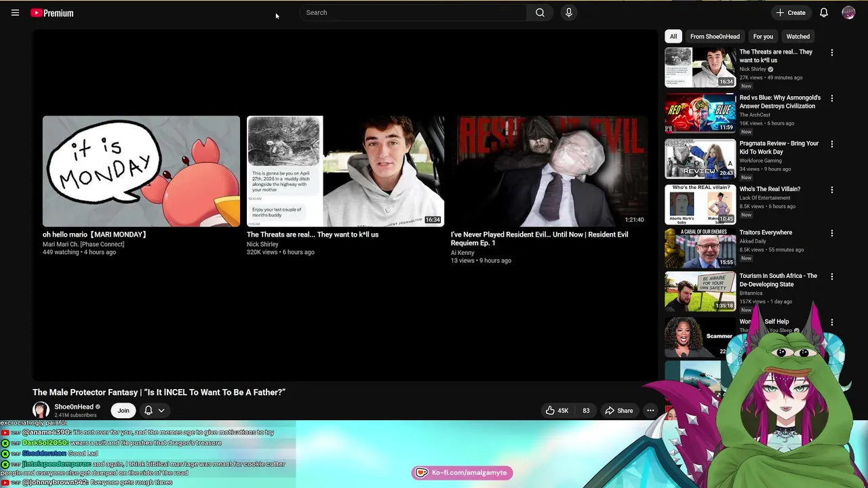Open 'Red vs Blue: Why Asmongold's Answer' title
The width and height of the screenshot is (868, 488).
780,102
